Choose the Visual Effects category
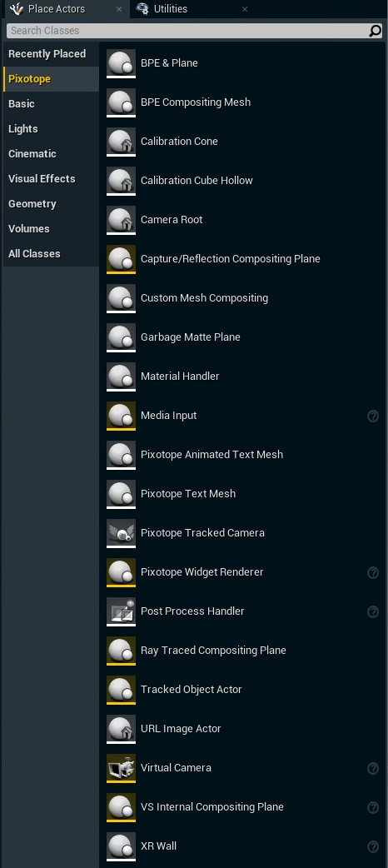The height and width of the screenshot is (868, 388). tap(42, 179)
